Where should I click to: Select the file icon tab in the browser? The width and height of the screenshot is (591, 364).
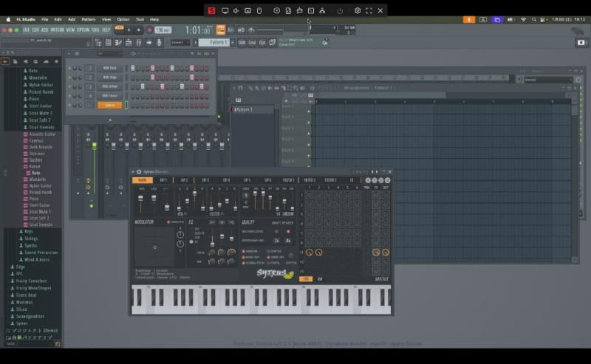point(16,61)
